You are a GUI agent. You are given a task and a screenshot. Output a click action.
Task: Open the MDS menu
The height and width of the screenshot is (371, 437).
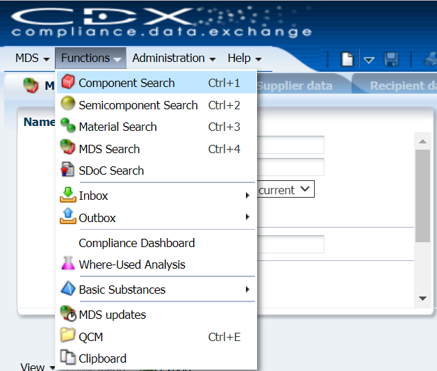(x=32, y=58)
